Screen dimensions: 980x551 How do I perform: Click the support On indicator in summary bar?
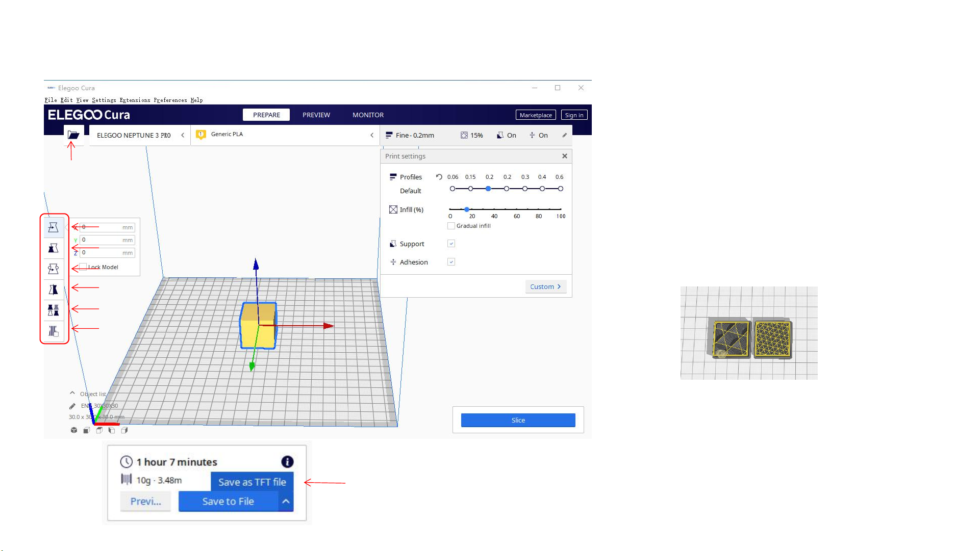click(507, 135)
